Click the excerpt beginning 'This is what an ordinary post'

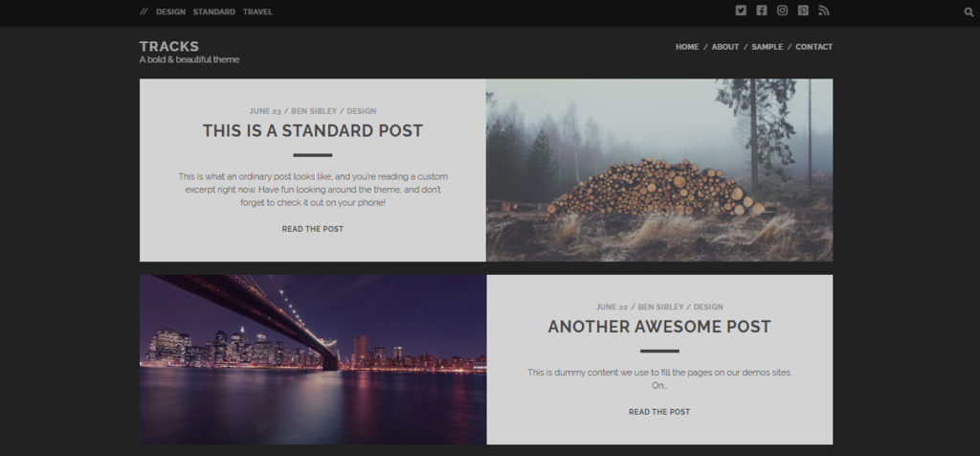(313, 190)
